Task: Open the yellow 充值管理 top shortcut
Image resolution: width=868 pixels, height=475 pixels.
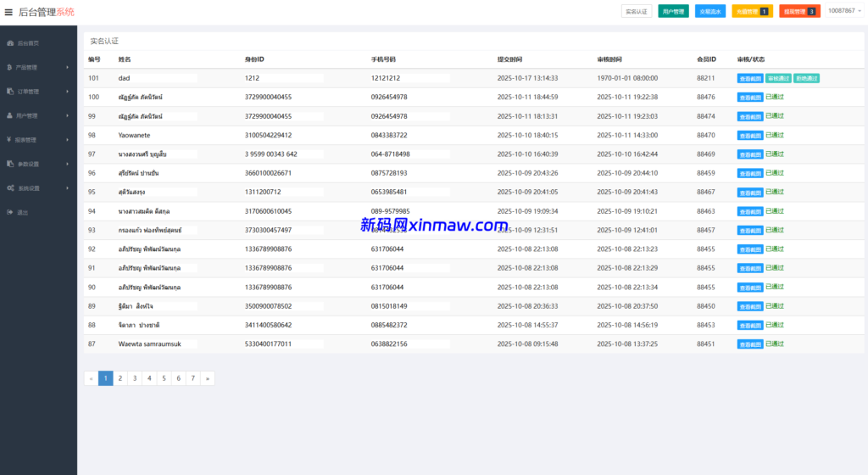Action: (753, 12)
